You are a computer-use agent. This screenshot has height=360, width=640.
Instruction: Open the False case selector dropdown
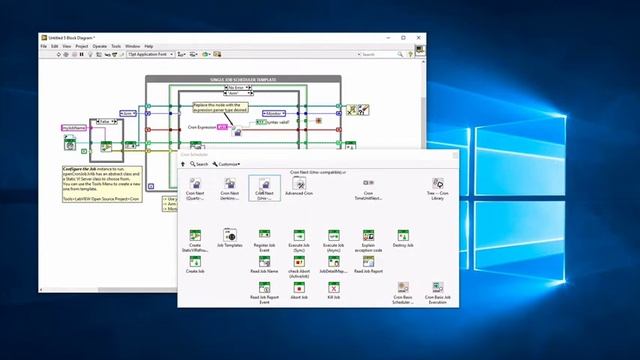coord(106,122)
